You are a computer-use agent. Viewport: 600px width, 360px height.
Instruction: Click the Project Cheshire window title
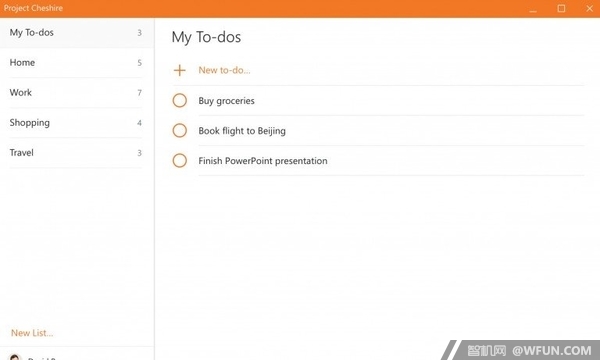pos(33,8)
